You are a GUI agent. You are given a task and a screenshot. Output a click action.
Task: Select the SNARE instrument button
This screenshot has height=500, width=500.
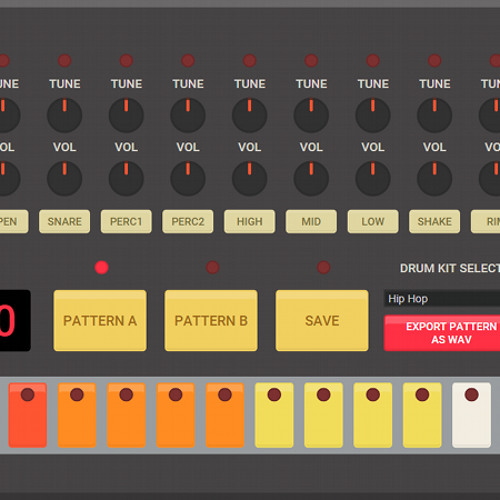pyautogui.click(x=64, y=221)
